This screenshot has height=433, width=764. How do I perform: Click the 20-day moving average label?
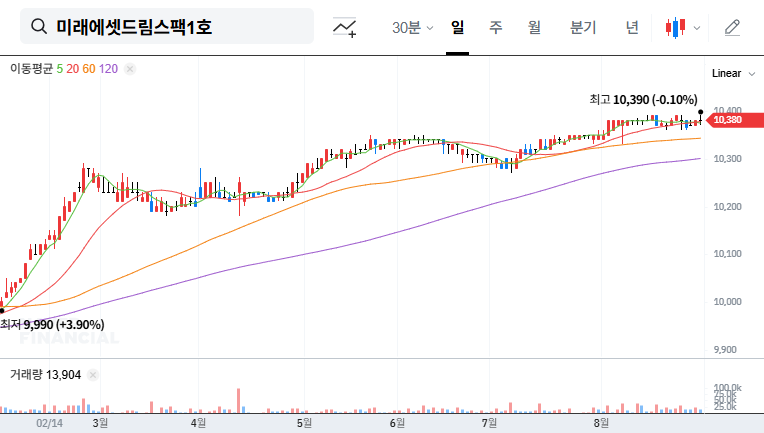click(x=73, y=69)
